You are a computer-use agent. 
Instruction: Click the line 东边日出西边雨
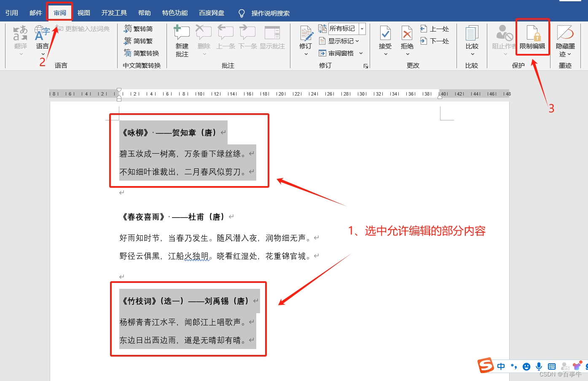click(x=148, y=340)
